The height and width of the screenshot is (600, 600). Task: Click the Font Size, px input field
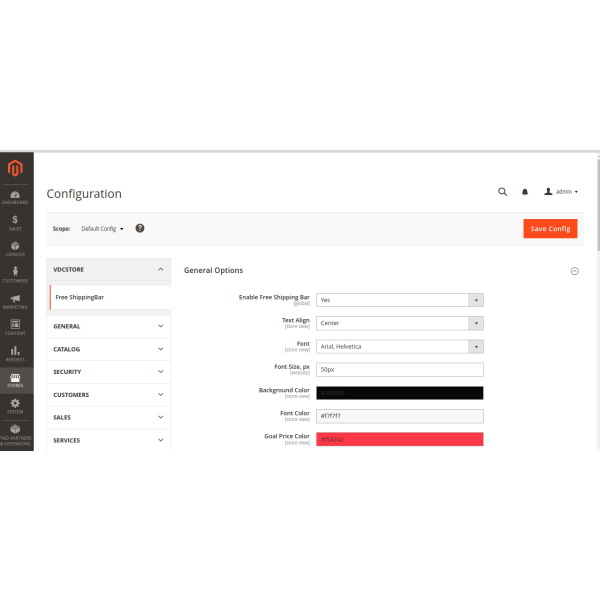click(400, 369)
